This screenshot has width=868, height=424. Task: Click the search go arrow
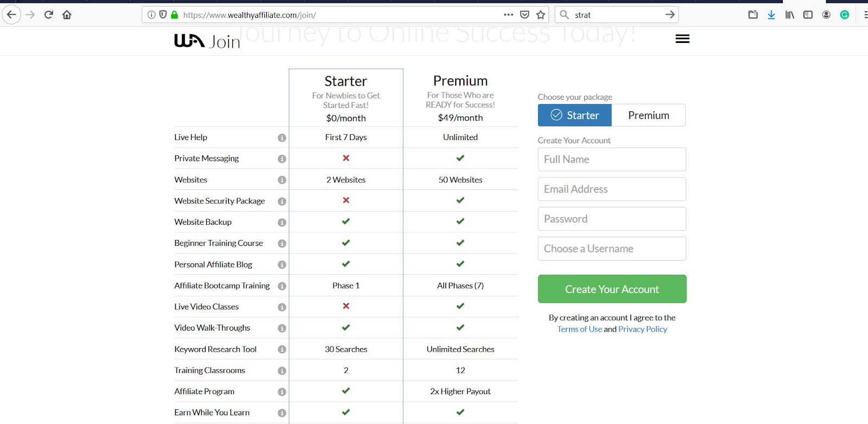coord(670,15)
